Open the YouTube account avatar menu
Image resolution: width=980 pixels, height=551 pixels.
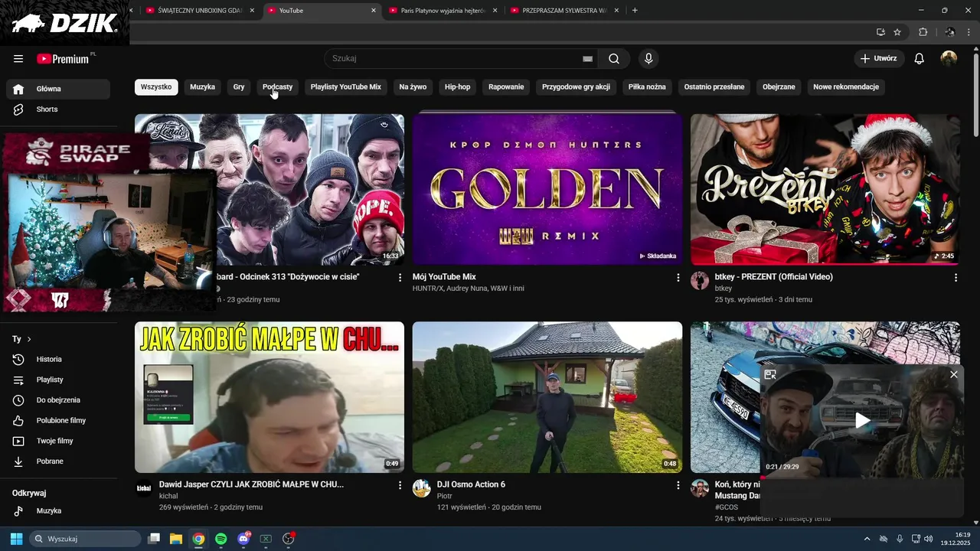[949, 59]
